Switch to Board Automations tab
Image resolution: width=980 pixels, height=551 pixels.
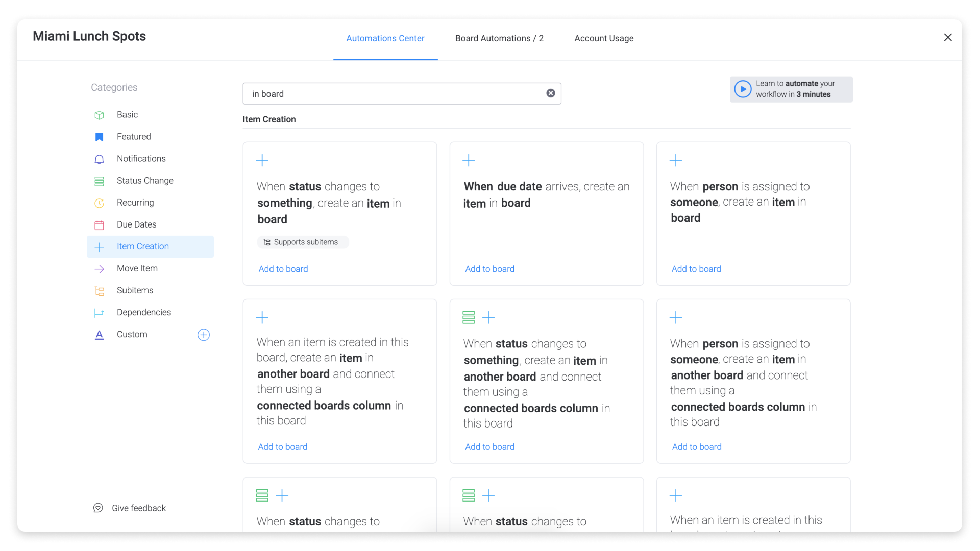[x=499, y=38]
